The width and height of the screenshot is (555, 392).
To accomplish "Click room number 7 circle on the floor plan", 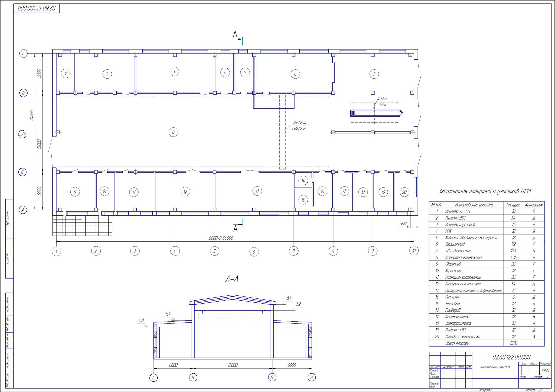I will pyautogui.click(x=374, y=74).
